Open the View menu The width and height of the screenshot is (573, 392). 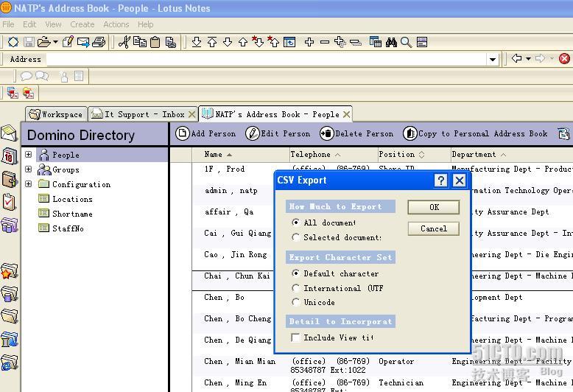[x=53, y=24]
